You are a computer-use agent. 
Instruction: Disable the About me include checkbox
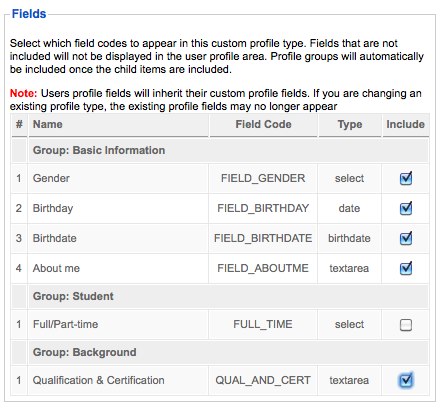coord(406,268)
